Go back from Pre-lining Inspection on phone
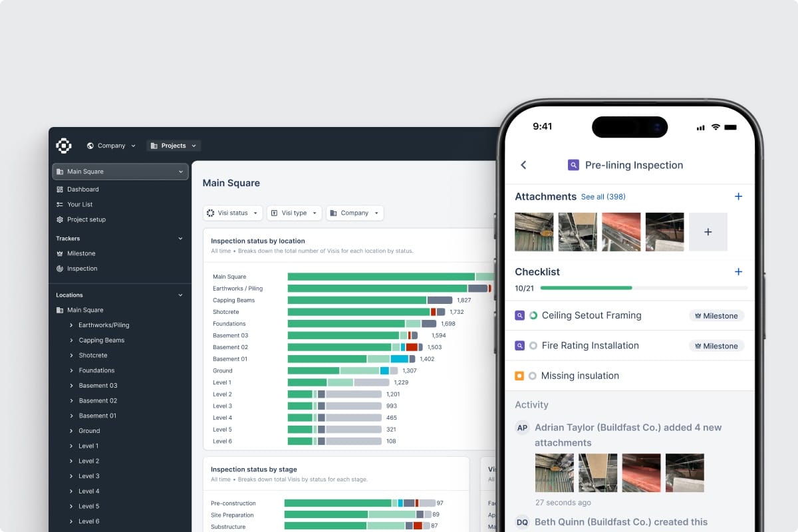798x532 pixels. pyautogui.click(x=523, y=165)
